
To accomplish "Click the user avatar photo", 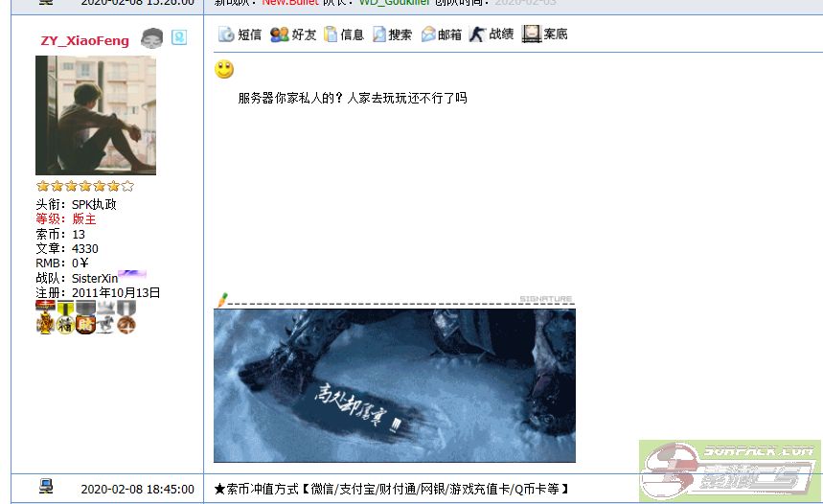I will pyautogui.click(x=95, y=115).
